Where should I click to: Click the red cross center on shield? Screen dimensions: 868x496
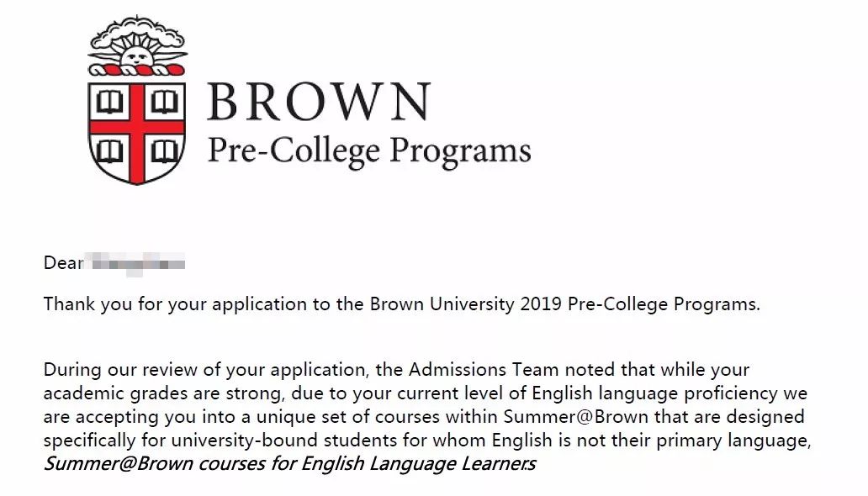pyautogui.click(x=137, y=128)
